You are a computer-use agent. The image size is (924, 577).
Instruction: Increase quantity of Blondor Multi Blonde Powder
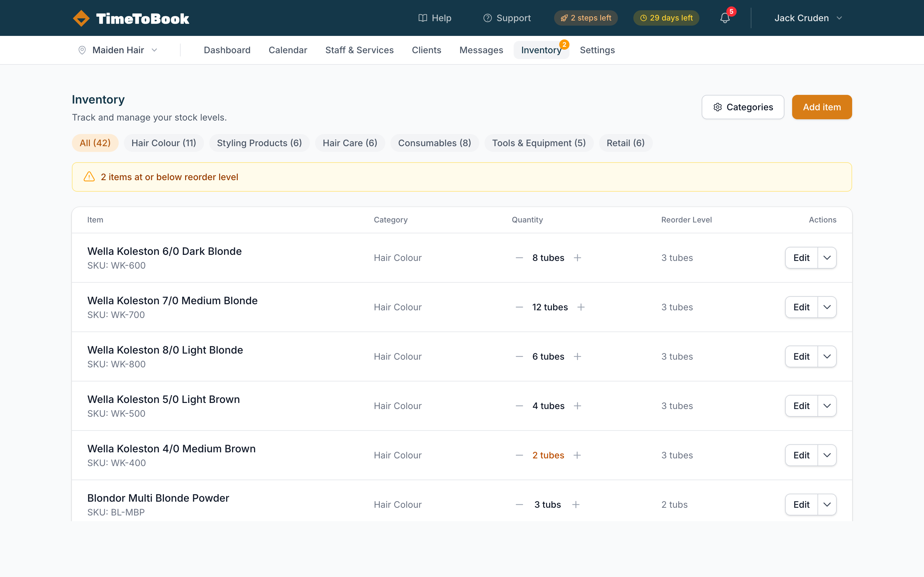(576, 505)
